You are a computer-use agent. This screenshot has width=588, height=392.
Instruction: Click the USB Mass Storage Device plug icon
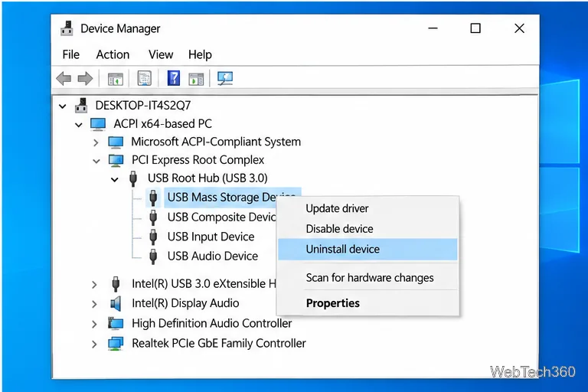click(x=153, y=198)
